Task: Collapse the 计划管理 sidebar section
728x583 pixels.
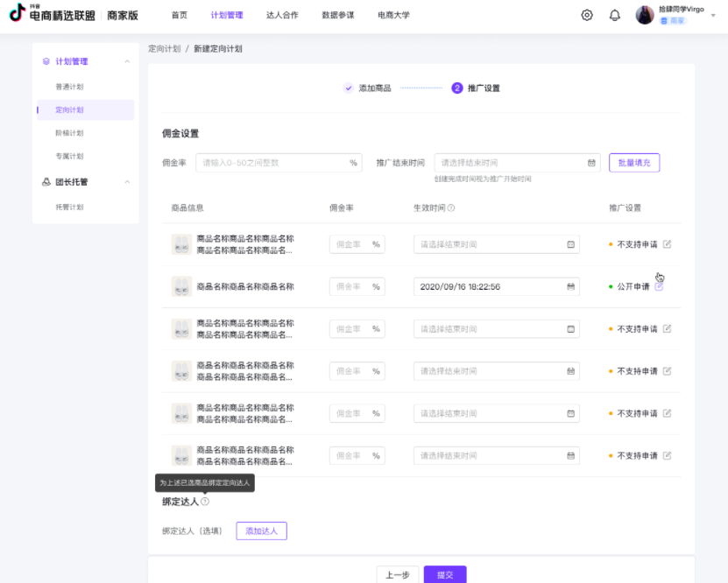Action: [x=127, y=61]
